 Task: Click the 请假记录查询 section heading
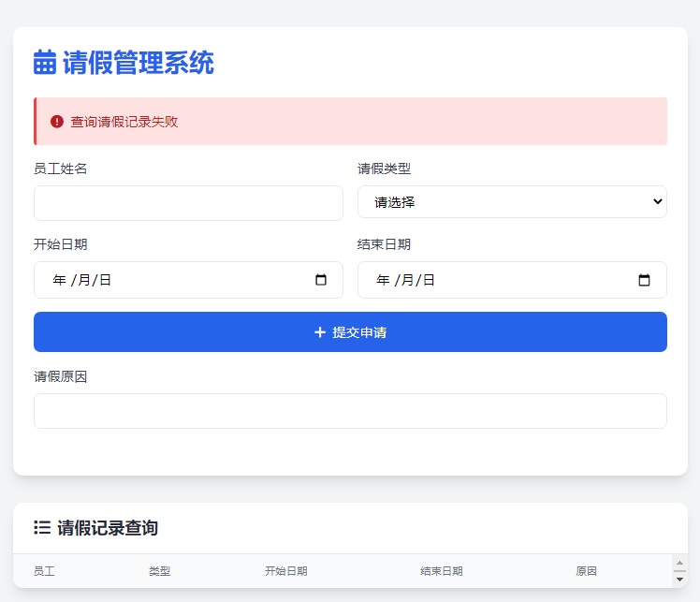click(x=108, y=527)
